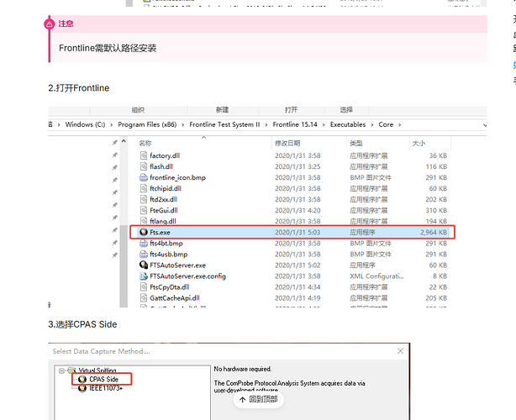The height and width of the screenshot is (420, 516).
Task: Click the 310 KB size cell
Action: point(436,210)
